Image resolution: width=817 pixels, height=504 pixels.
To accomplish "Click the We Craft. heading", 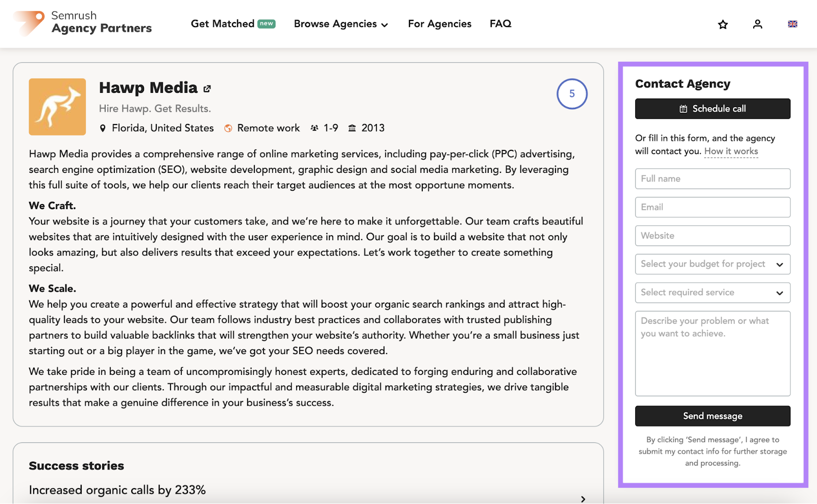I will pyautogui.click(x=52, y=206).
